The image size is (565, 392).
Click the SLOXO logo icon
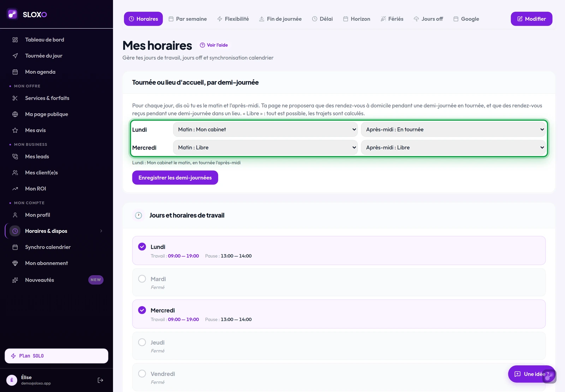click(x=13, y=14)
